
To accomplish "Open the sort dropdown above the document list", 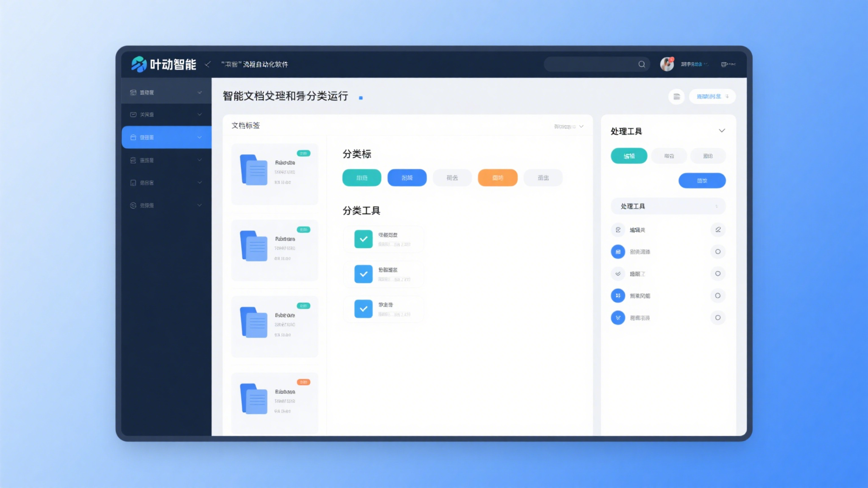I will point(568,126).
